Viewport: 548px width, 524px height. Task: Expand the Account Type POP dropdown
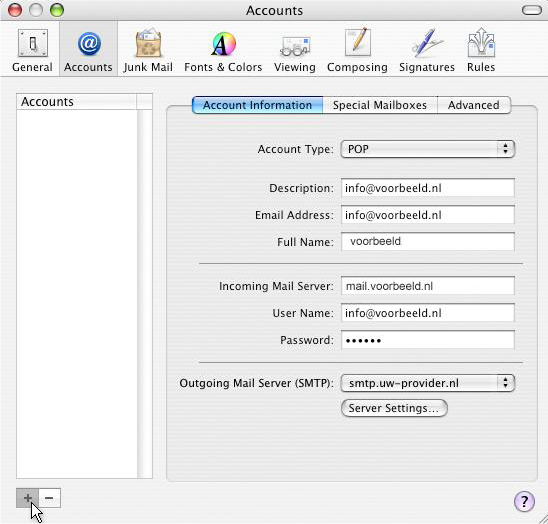[427, 149]
